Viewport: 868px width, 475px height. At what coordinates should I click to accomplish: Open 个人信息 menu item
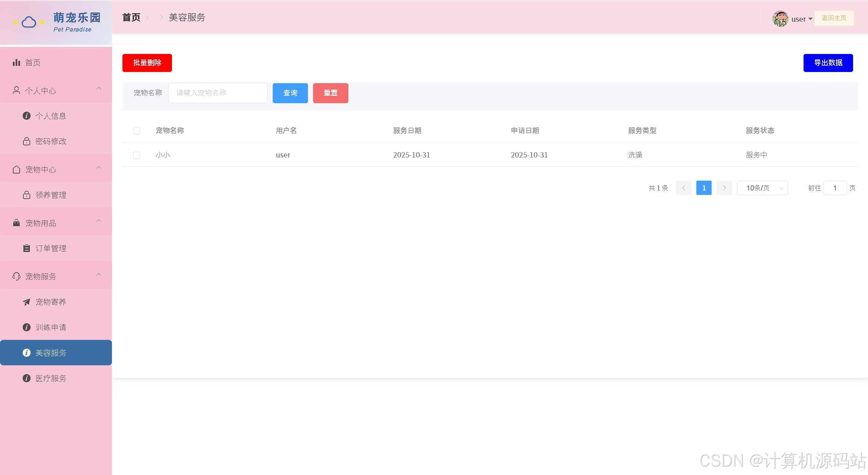click(56, 116)
